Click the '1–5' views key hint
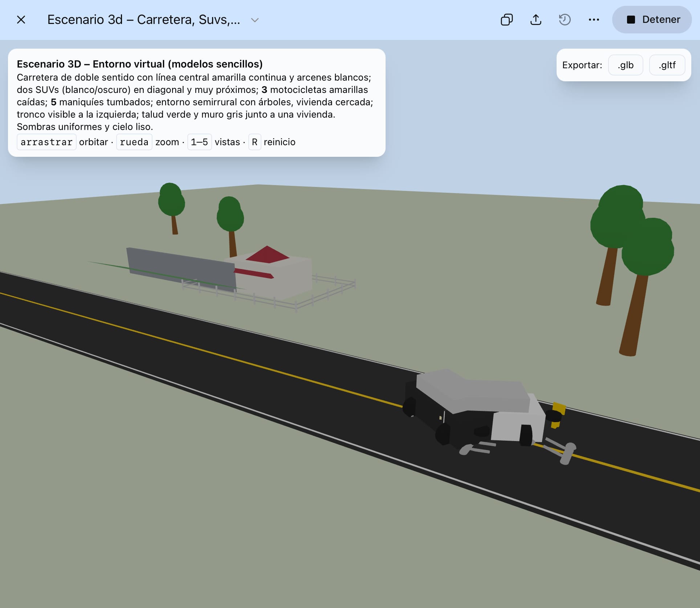Image resolution: width=700 pixels, height=608 pixels. (199, 142)
